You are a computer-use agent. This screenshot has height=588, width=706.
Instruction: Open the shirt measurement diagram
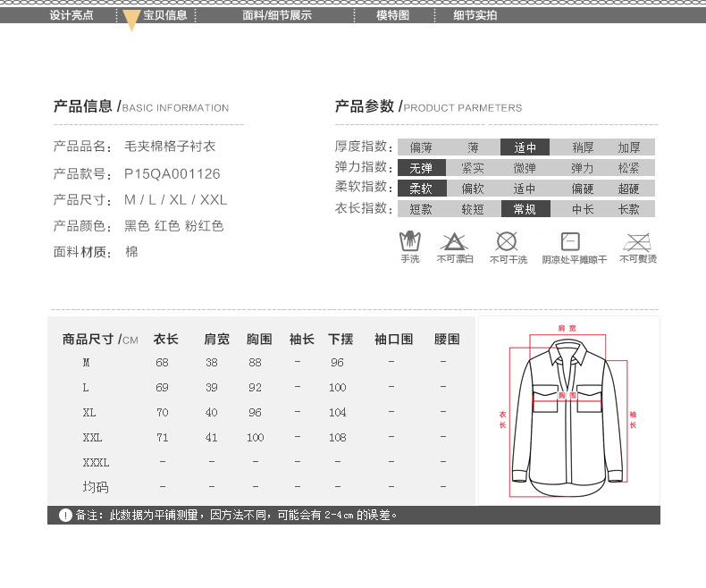568,409
